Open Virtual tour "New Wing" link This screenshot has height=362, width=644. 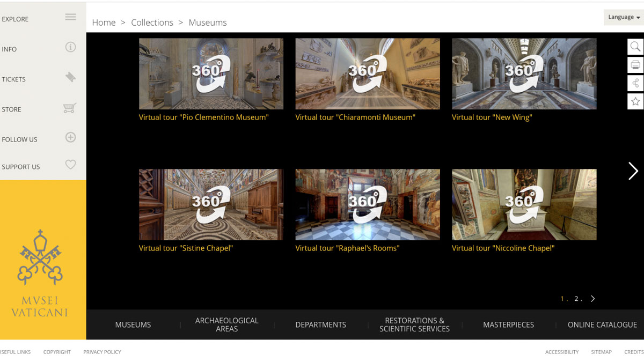pyautogui.click(x=492, y=117)
